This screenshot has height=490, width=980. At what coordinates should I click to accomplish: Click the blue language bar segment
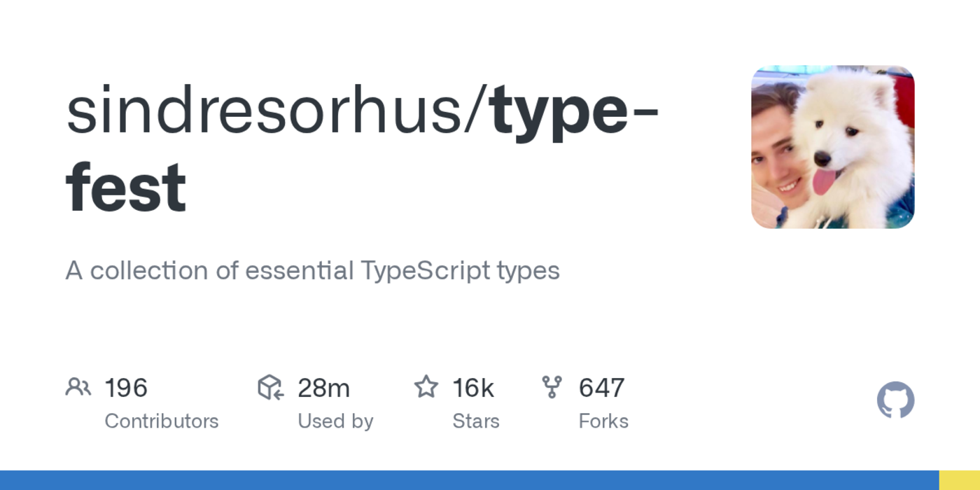pyautogui.click(x=469, y=480)
